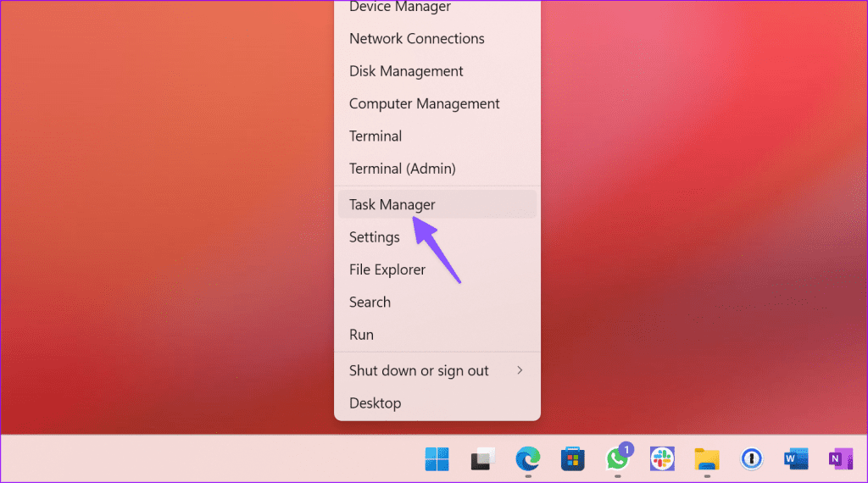Open Computer Management
Viewport: 868px width, 483px height.
pos(437,104)
